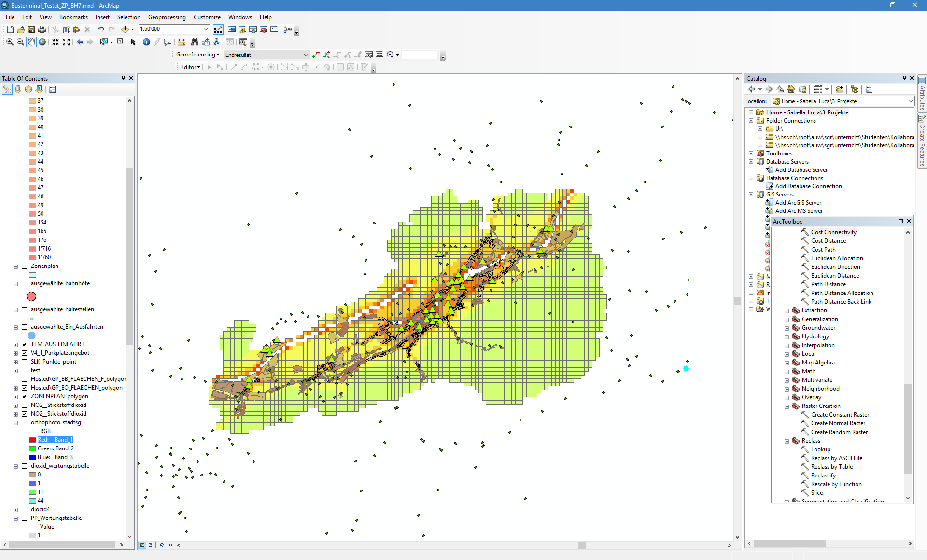Open the Reclassify tool

823,476
